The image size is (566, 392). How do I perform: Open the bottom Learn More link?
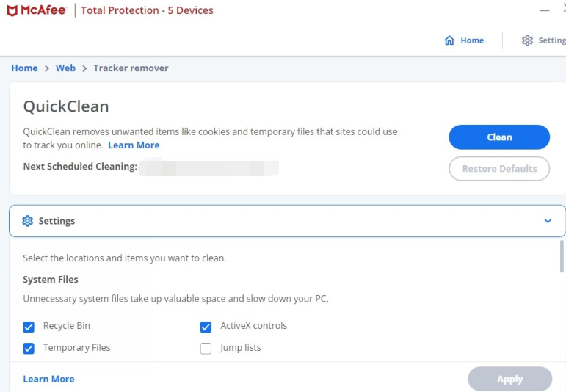(48, 379)
